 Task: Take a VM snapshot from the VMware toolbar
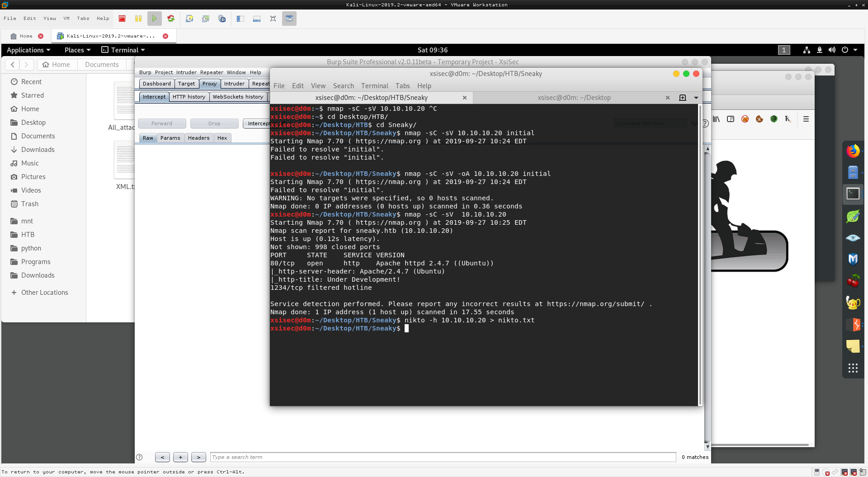point(189,19)
